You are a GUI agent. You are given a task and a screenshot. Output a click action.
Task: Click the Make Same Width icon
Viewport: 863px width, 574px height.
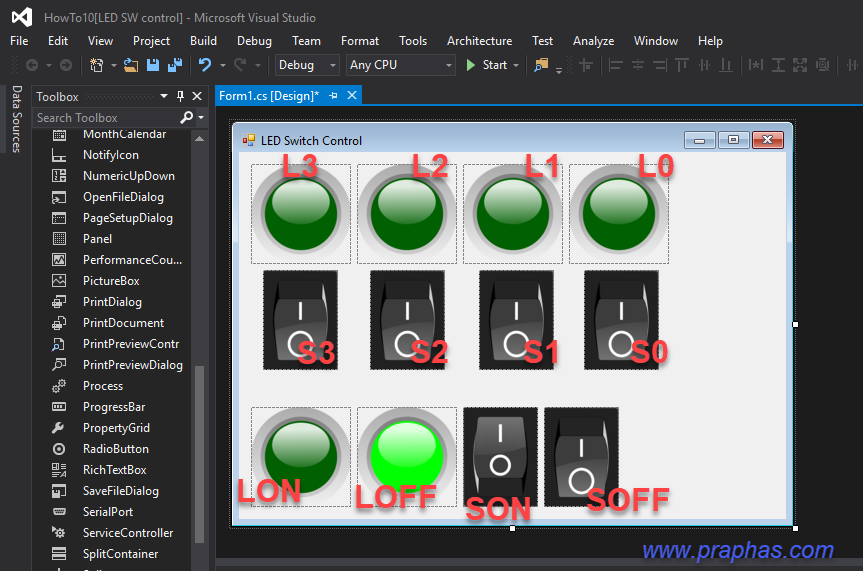(x=756, y=66)
